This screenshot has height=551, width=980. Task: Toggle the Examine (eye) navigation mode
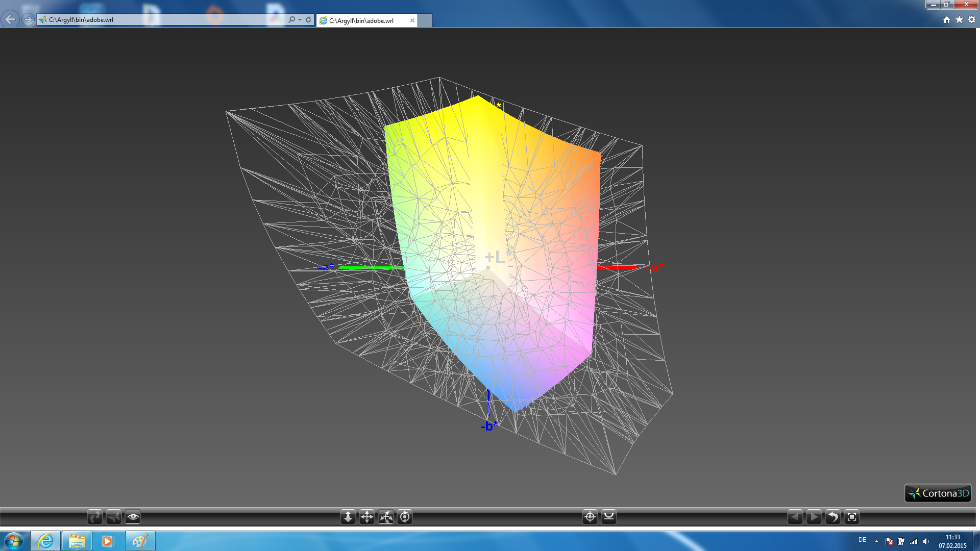[x=133, y=517]
